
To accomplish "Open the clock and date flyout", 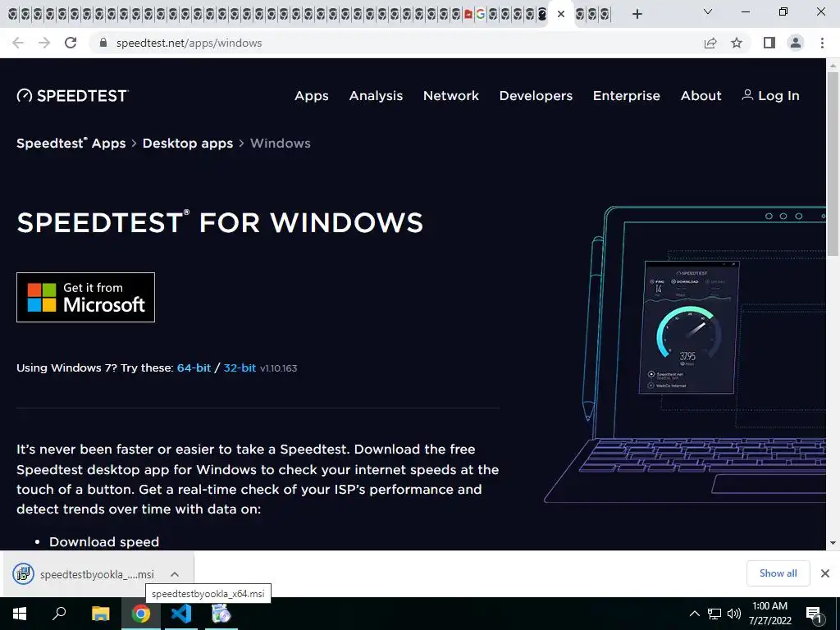I will click(769, 614).
